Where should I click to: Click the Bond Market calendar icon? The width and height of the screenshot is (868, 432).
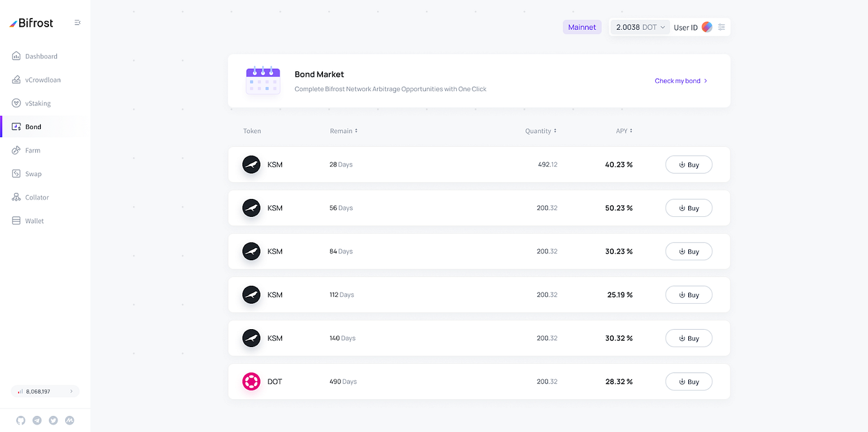pos(263,81)
